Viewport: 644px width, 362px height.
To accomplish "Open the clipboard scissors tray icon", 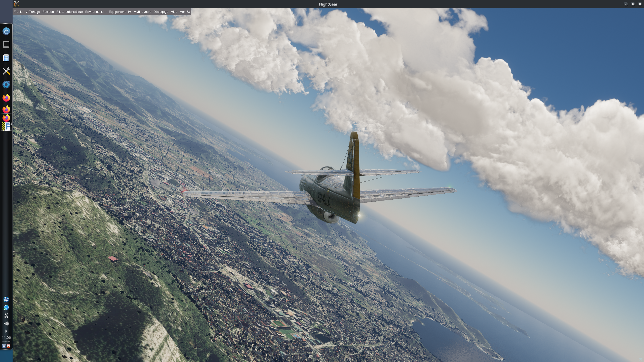I will tap(6, 315).
